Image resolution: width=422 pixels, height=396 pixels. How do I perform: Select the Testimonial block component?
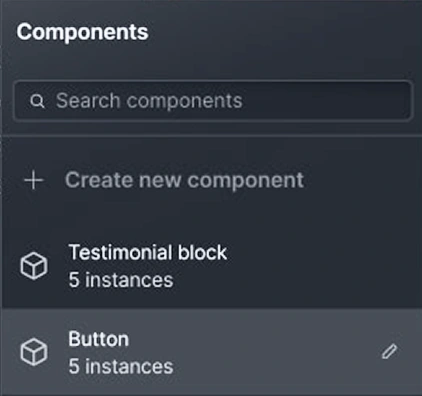click(212, 266)
